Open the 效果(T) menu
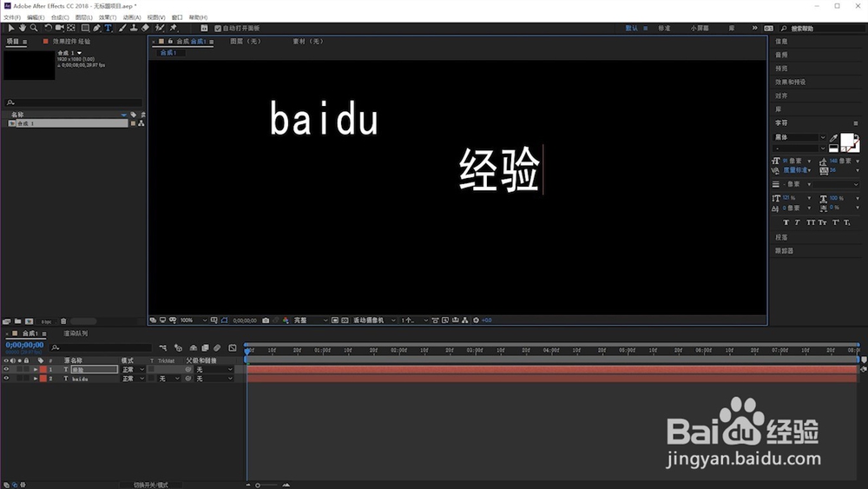 pyautogui.click(x=108, y=17)
